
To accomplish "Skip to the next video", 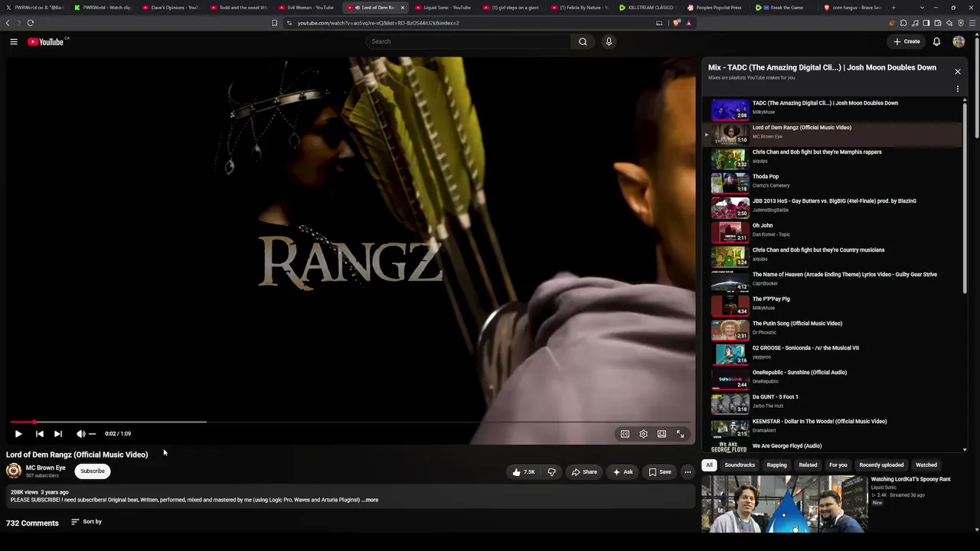I will pyautogui.click(x=58, y=434).
